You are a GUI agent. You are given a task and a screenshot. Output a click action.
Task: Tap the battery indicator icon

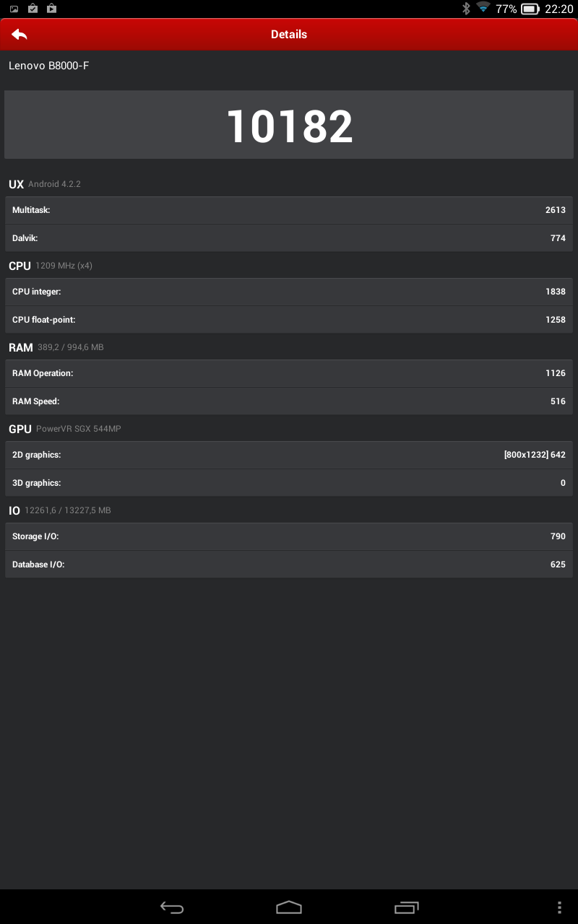click(x=530, y=9)
